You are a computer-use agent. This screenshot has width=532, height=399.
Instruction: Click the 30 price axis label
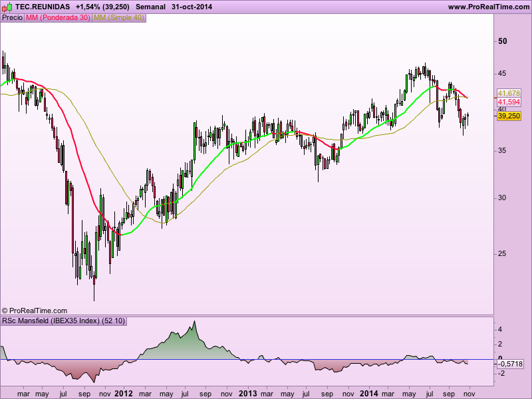point(503,198)
